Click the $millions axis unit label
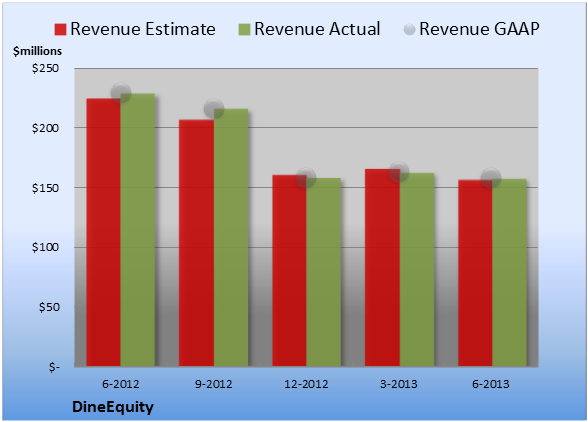 tap(38, 51)
